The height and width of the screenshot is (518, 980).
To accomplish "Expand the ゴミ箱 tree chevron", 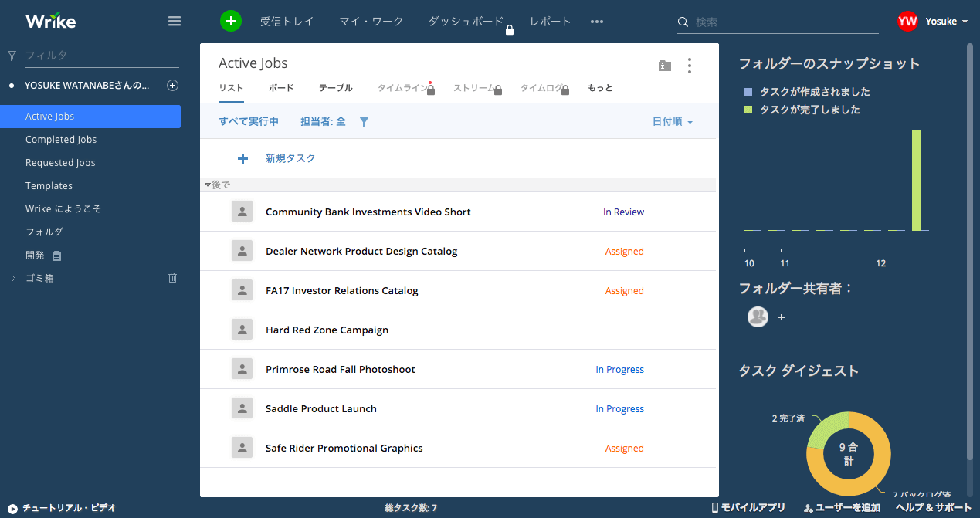I will pyautogui.click(x=13, y=279).
